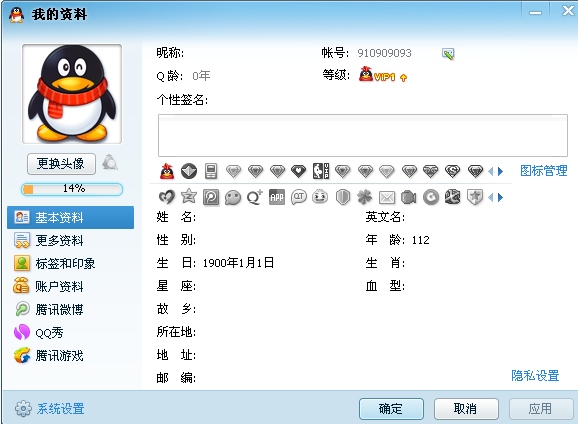Click the Q+ icon
578x424 pixels.
(255, 197)
